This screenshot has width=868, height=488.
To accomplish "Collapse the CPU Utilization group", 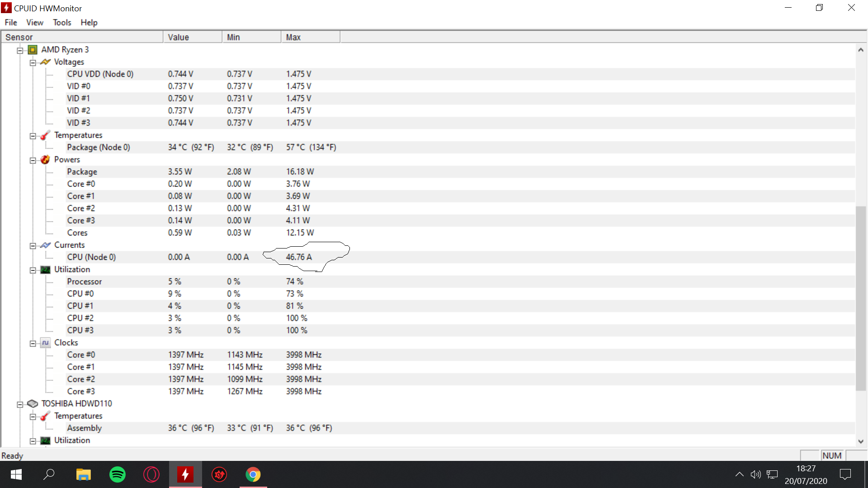I will pyautogui.click(x=33, y=270).
